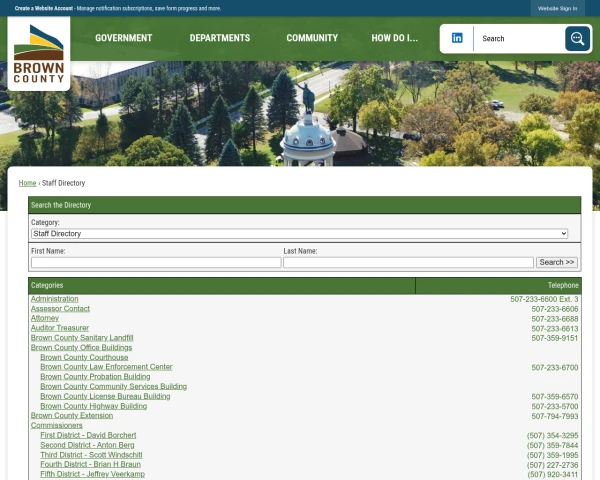Open the Government menu
This screenshot has width=600, height=480.
click(124, 39)
